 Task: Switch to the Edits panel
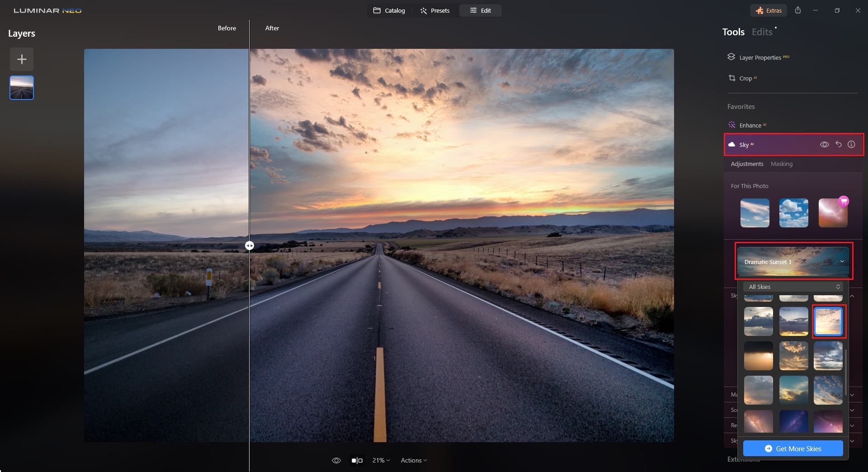[x=762, y=32]
